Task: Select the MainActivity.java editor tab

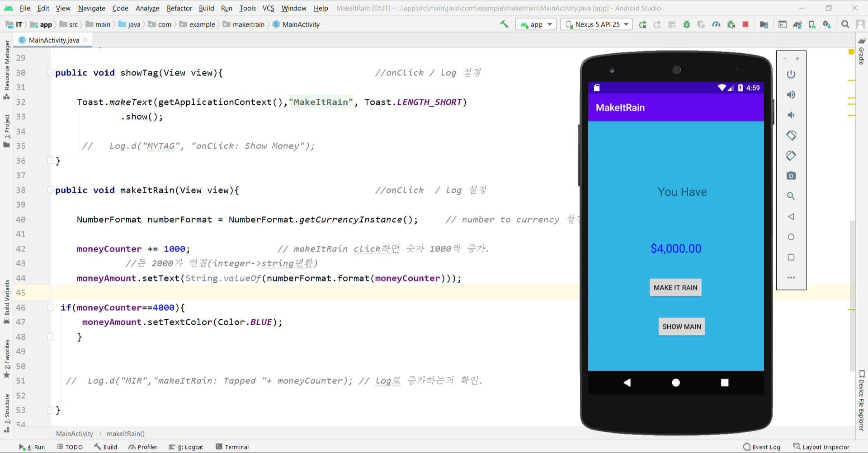Action: [x=54, y=40]
